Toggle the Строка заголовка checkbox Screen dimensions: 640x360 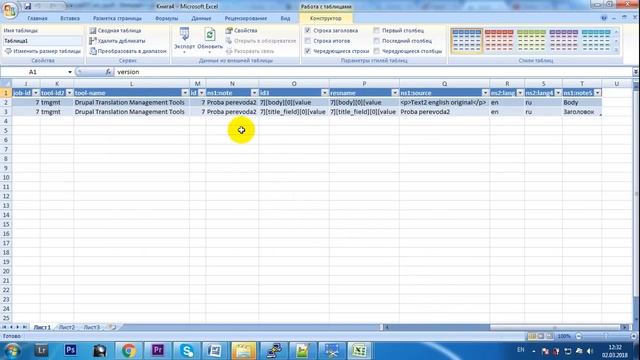[x=308, y=30]
